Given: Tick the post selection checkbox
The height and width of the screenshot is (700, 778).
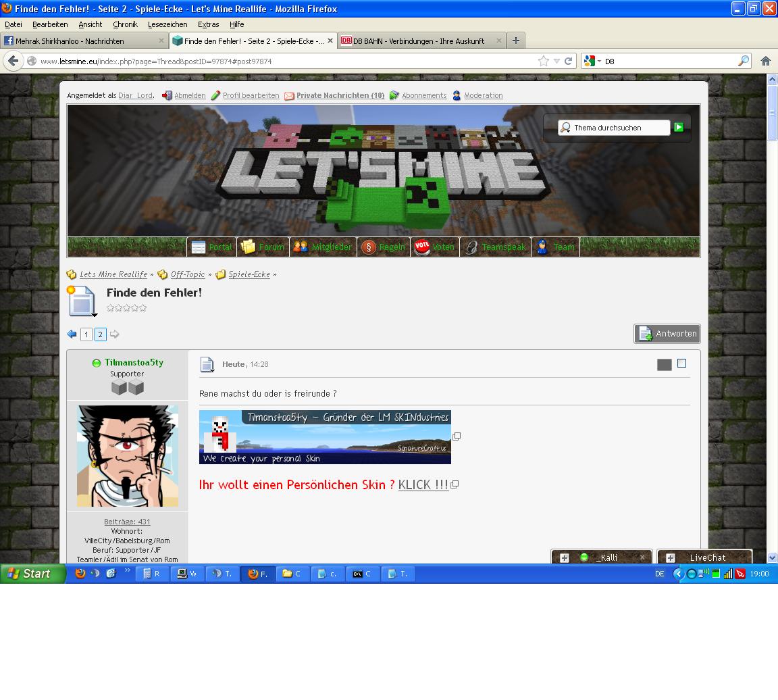Looking at the screenshot, I should tap(681, 364).
